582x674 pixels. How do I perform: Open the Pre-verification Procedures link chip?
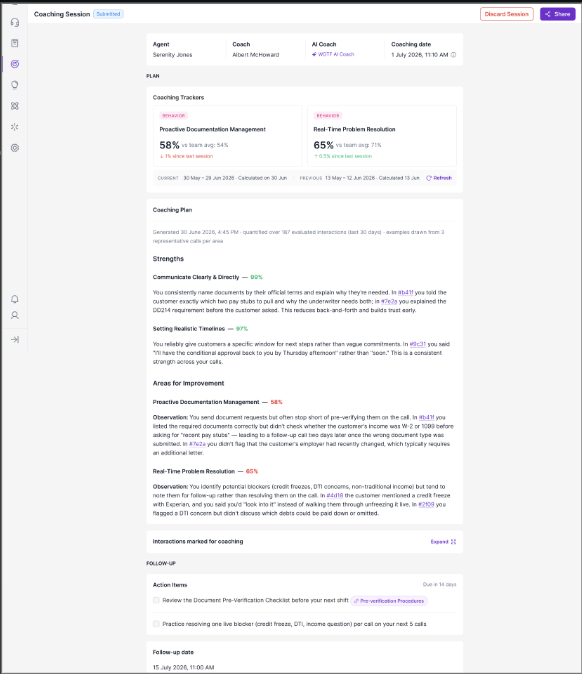(389, 601)
